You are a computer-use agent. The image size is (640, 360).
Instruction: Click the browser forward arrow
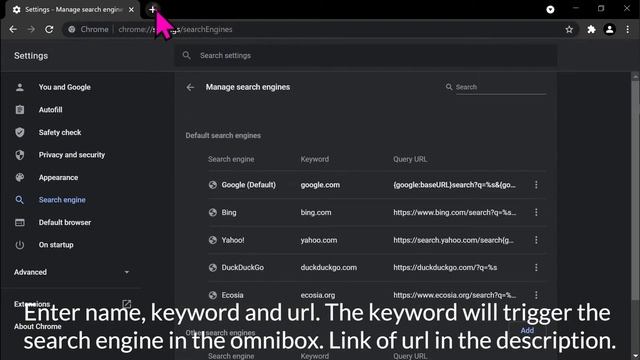click(31, 29)
